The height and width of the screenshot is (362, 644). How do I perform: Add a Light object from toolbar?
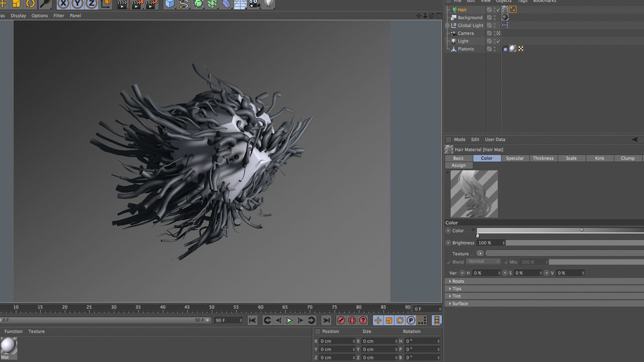point(269,4)
